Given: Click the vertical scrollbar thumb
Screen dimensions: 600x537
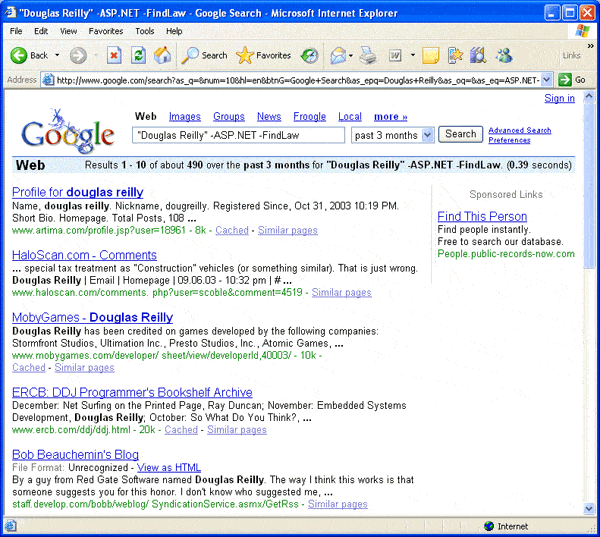Looking at the screenshot, I should [x=589, y=185].
